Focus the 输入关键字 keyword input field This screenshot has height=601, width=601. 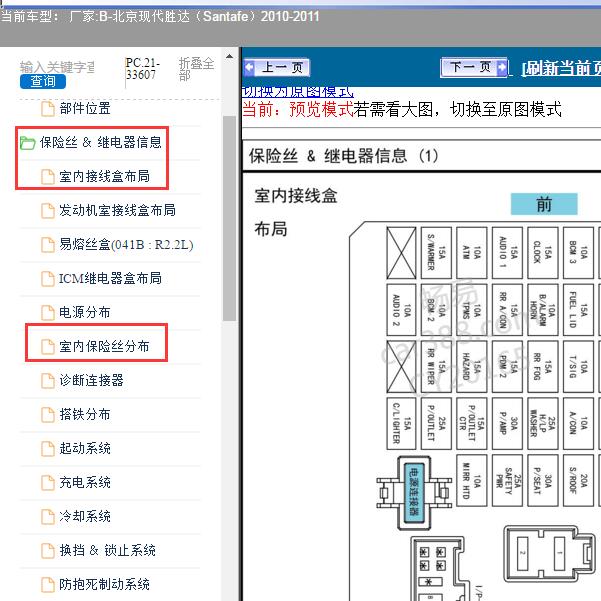click(x=57, y=67)
